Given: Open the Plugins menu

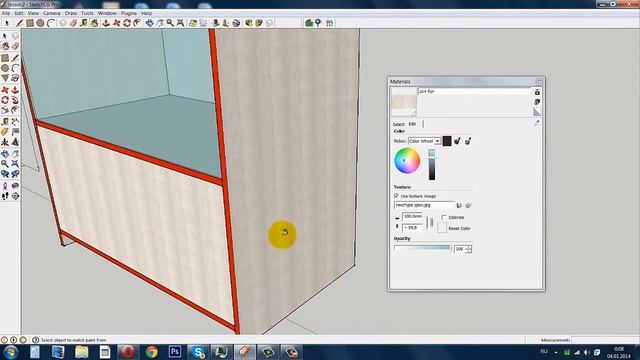Looking at the screenshot, I should [x=129, y=13].
